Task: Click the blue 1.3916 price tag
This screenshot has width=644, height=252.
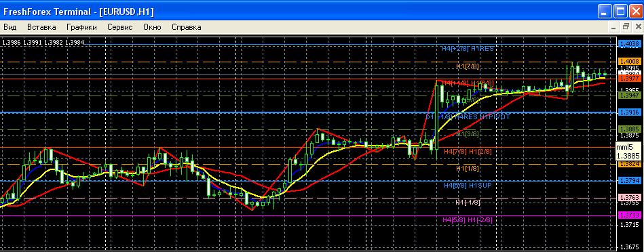Action: [630, 112]
